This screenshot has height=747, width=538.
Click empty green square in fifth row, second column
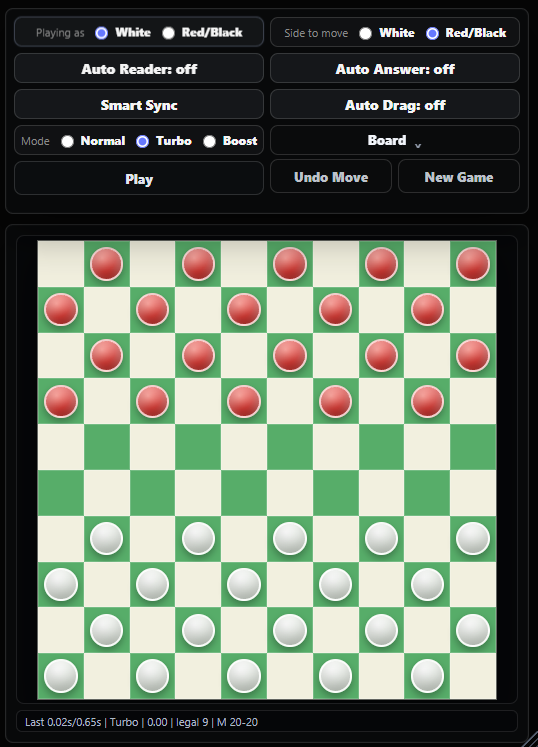107,447
